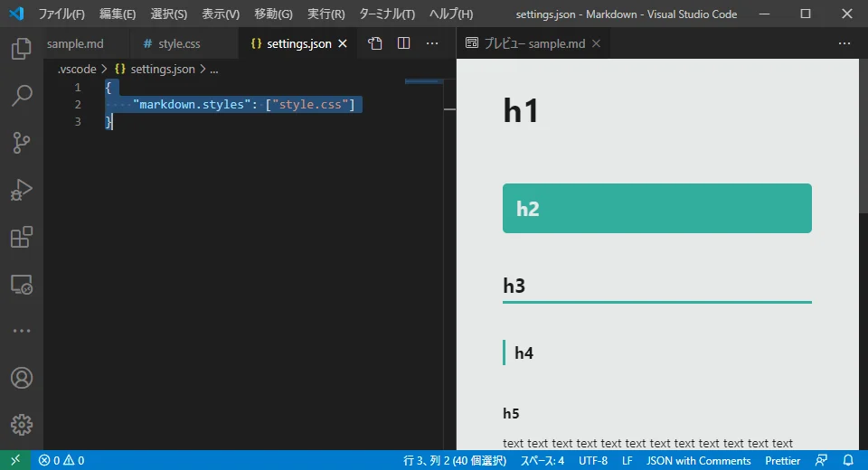Open the Remote Explorer view

[22, 285]
